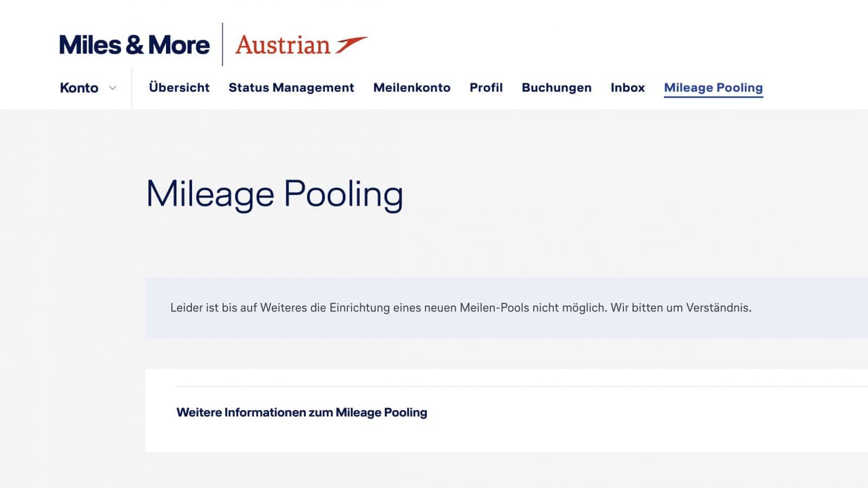The height and width of the screenshot is (488, 868).
Task: Click the notice about Meilen-Pools unavailability
Action: pyautogui.click(x=507, y=308)
